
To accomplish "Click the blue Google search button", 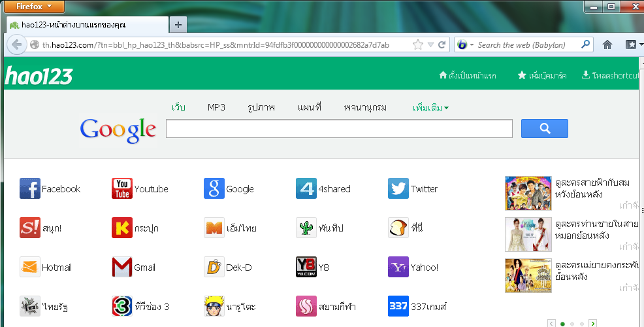I will (545, 128).
